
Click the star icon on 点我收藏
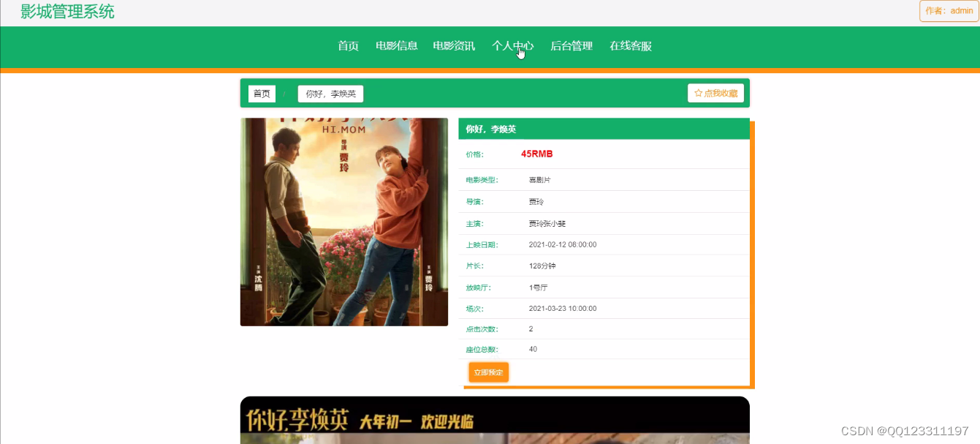[698, 94]
